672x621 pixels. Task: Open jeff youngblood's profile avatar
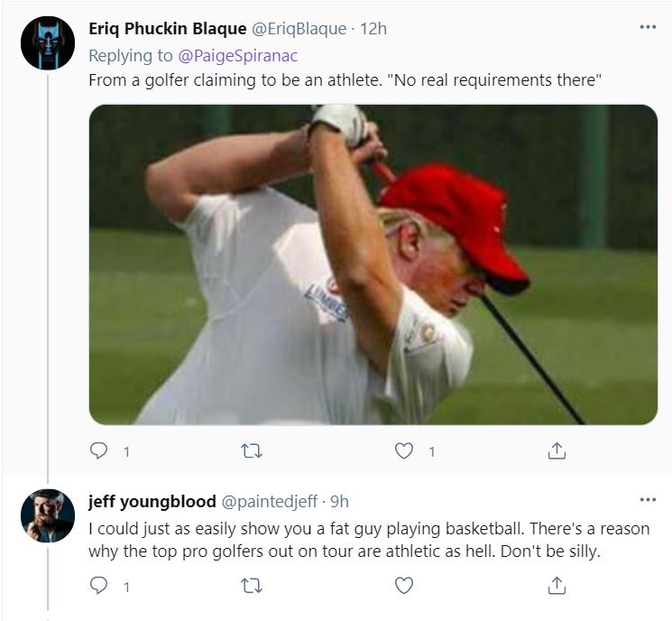[x=48, y=515]
